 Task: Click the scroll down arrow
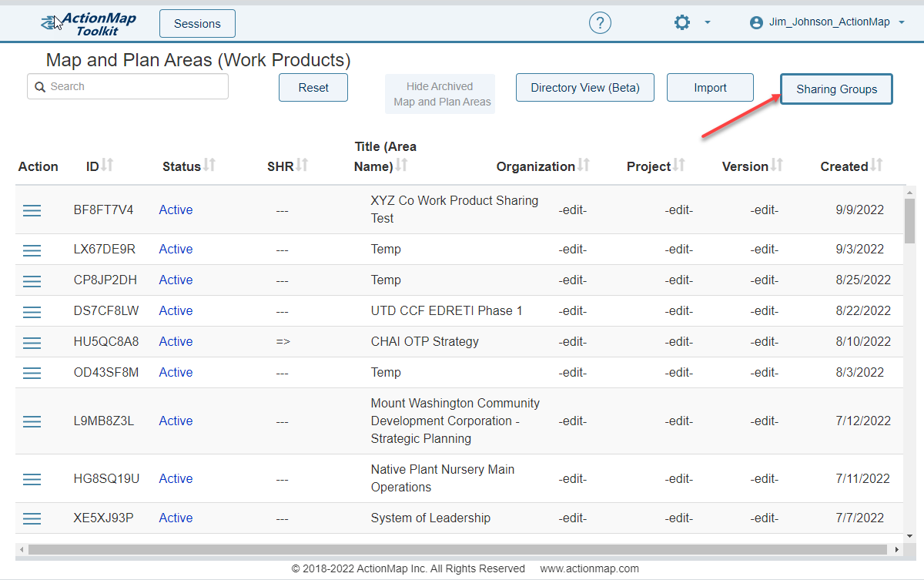click(910, 535)
